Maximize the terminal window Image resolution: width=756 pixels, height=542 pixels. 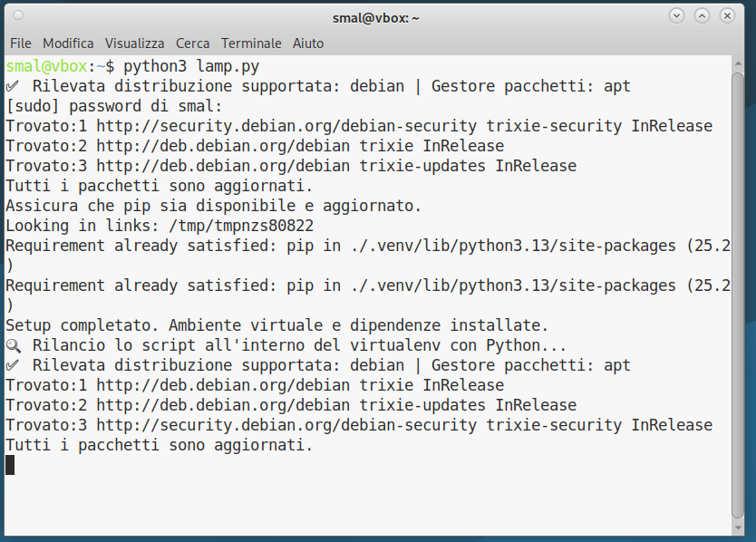click(x=702, y=16)
